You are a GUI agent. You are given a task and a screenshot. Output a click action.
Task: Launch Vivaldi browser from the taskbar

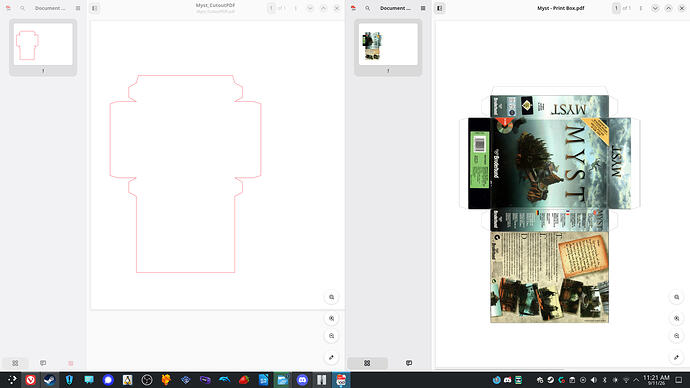click(x=30, y=380)
